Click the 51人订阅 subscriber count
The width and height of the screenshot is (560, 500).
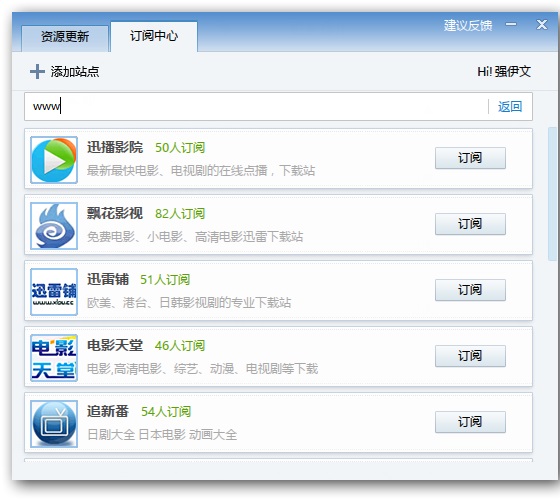[165, 280]
